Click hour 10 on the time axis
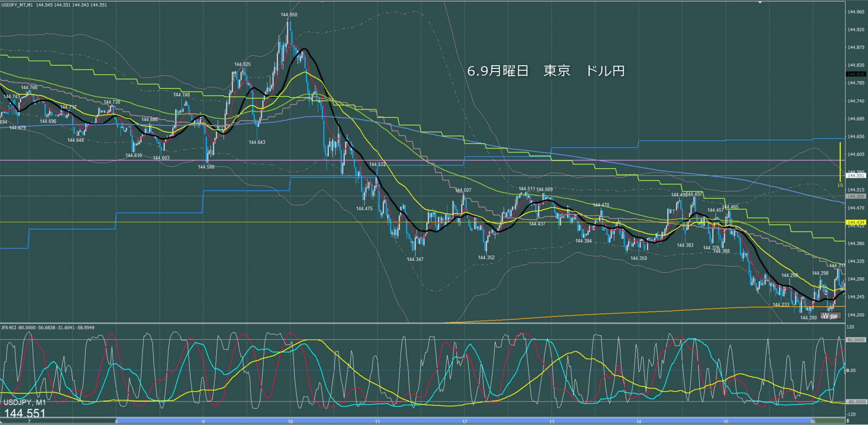 [x=290, y=421]
